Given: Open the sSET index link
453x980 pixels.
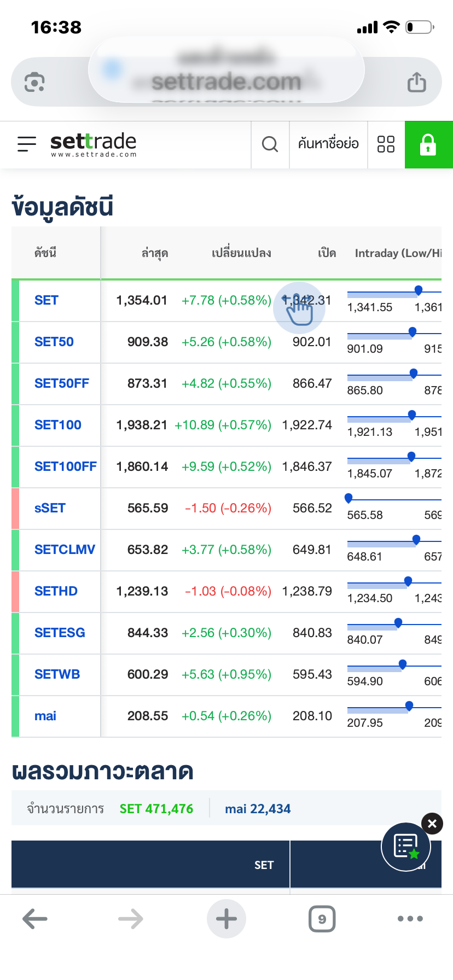Looking at the screenshot, I should click(x=50, y=508).
